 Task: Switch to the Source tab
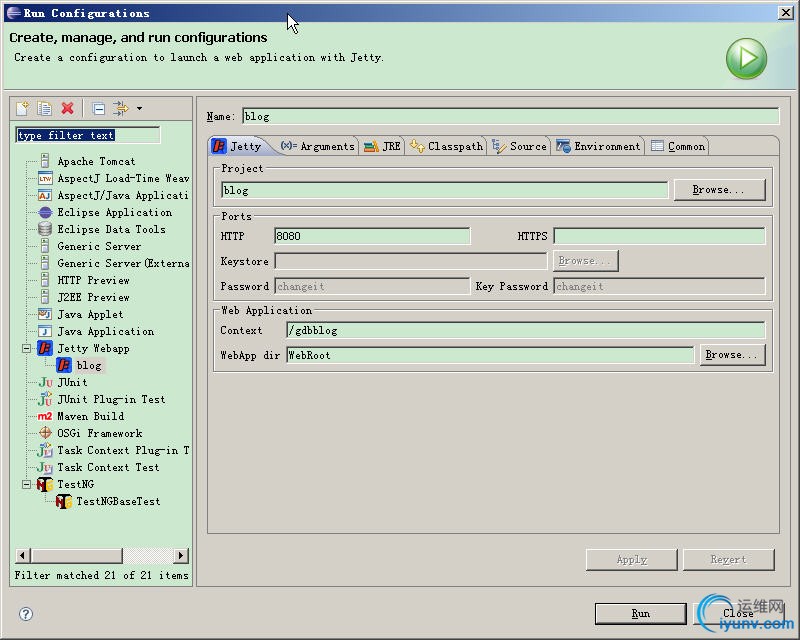tap(519, 146)
